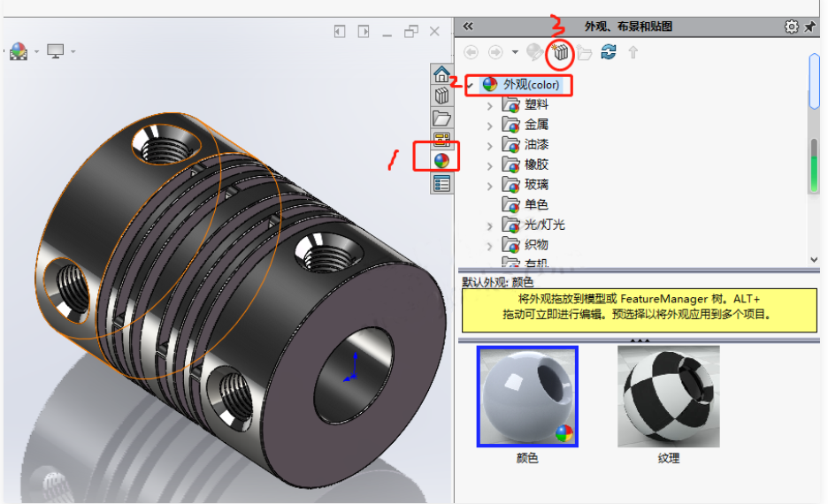Open the Appearances tab in task pane

pos(441,160)
